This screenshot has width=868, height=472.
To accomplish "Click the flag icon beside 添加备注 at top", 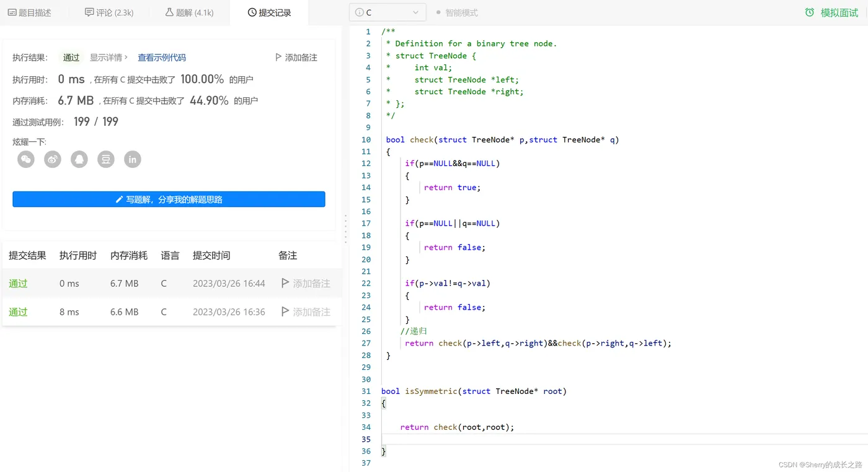I will (x=278, y=57).
